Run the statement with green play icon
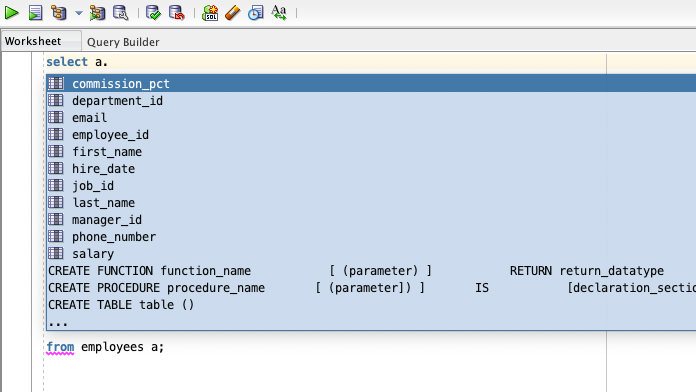Screen dimensions: 696x392 click(12, 13)
